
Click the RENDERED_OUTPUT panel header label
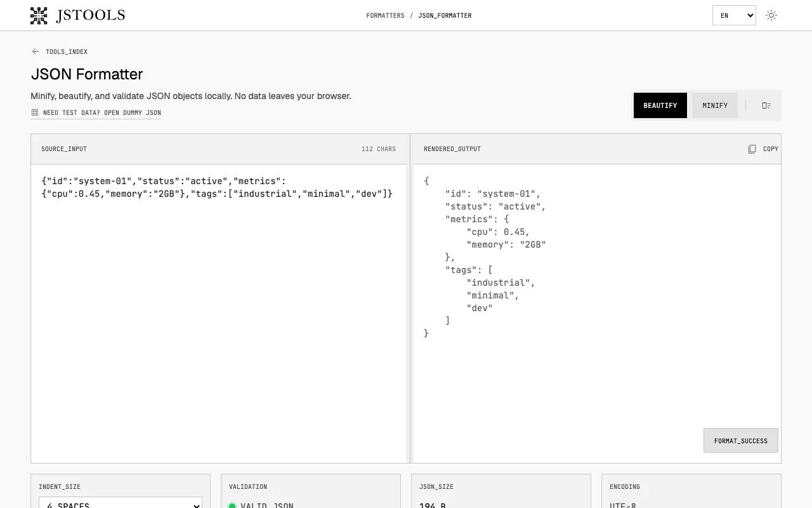[x=452, y=149]
